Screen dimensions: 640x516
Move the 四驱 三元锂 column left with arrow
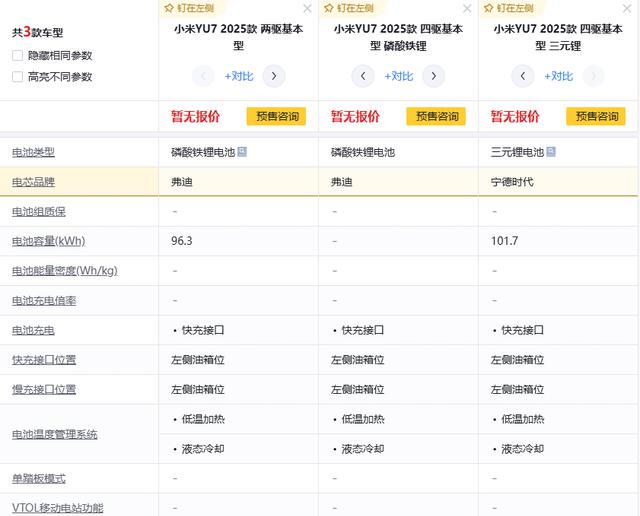tap(523, 76)
